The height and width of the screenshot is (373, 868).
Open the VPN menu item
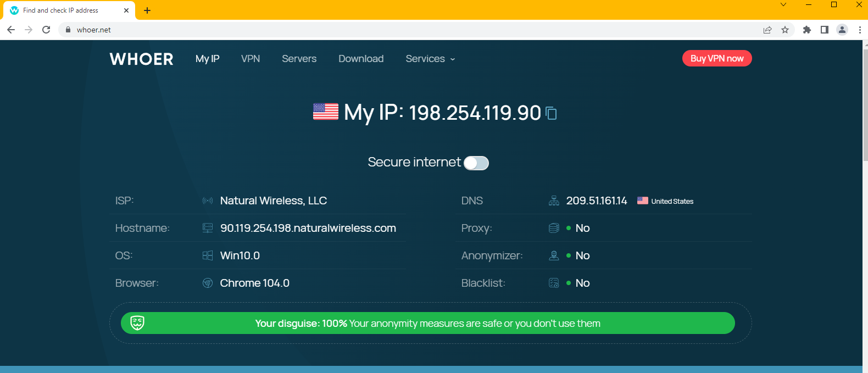pos(251,59)
